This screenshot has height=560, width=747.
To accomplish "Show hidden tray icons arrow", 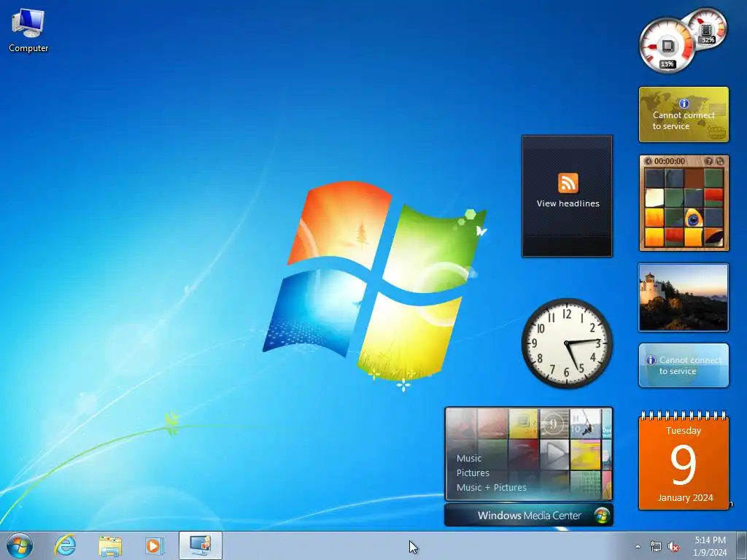I will click(x=638, y=546).
